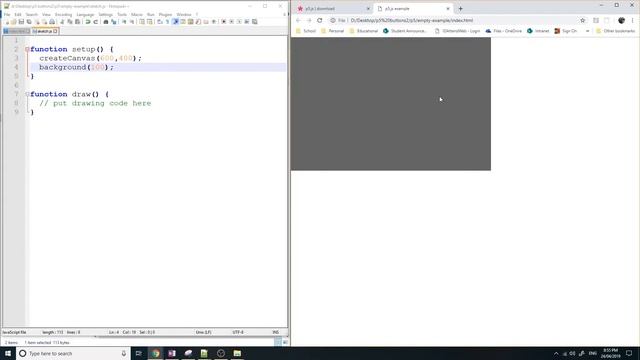
Task: Close the sketch.js tab in Notepad++
Action: [56, 31]
